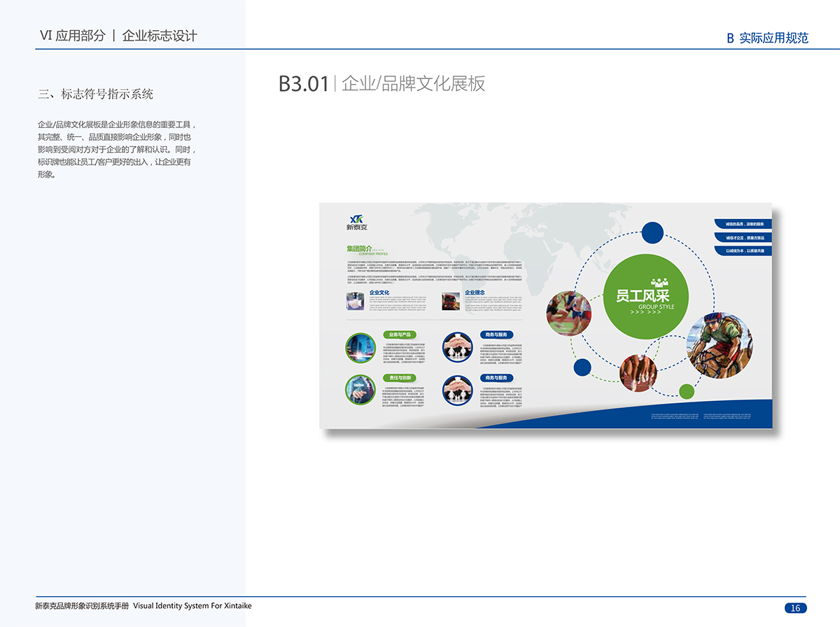Click the B3.01 企业/品牌文化展板 title
Screen dimensions: 840x627
click(381, 83)
